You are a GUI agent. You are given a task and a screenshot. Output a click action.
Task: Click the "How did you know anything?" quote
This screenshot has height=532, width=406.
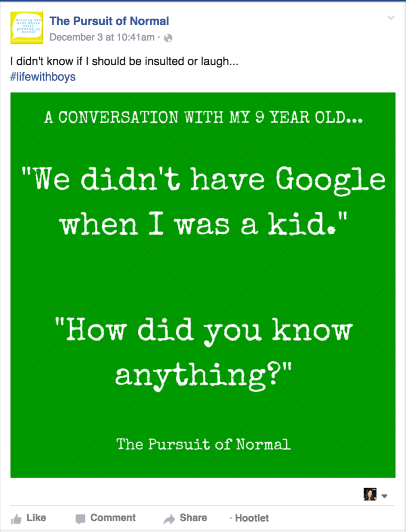[x=204, y=353]
